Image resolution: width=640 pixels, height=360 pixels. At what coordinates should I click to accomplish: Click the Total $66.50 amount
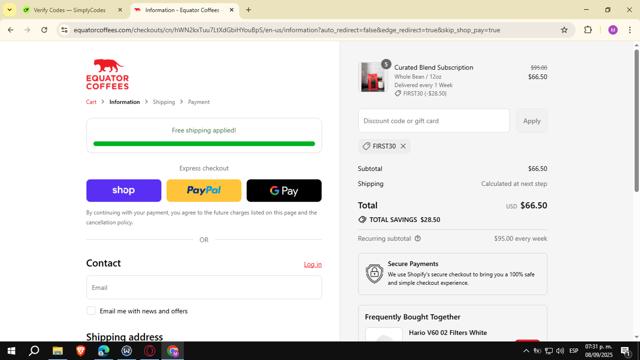(x=533, y=205)
